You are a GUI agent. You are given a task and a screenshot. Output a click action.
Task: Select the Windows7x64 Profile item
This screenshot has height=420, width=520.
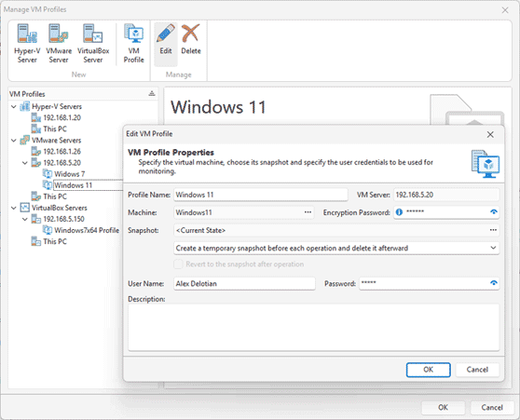pyautogui.click(x=87, y=230)
